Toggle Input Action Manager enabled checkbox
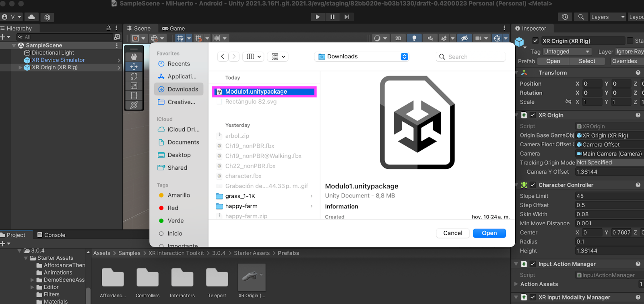The height and width of the screenshot is (304, 644). click(533, 264)
